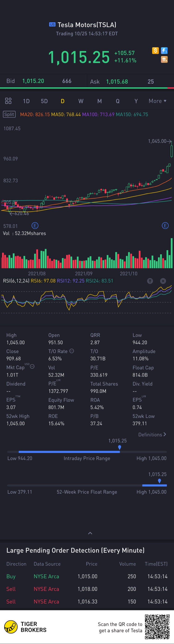Tap the Bid price 1,015.20
The height and width of the screenshot is (644, 174).
33,81
